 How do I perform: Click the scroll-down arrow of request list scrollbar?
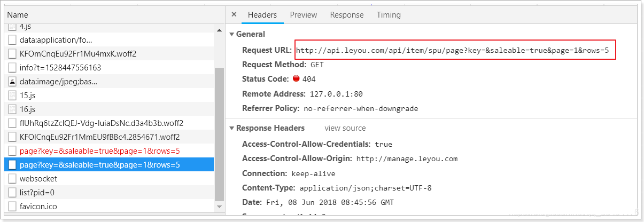[219, 207]
